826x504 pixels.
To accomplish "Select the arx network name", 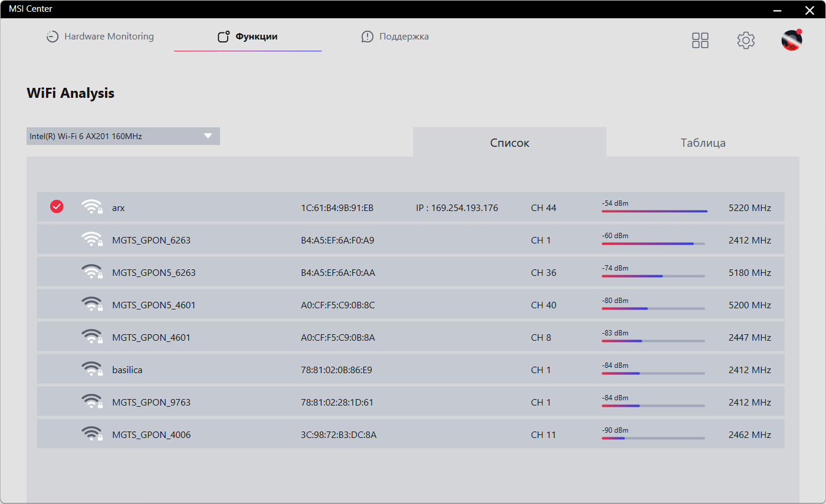I will tap(119, 208).
